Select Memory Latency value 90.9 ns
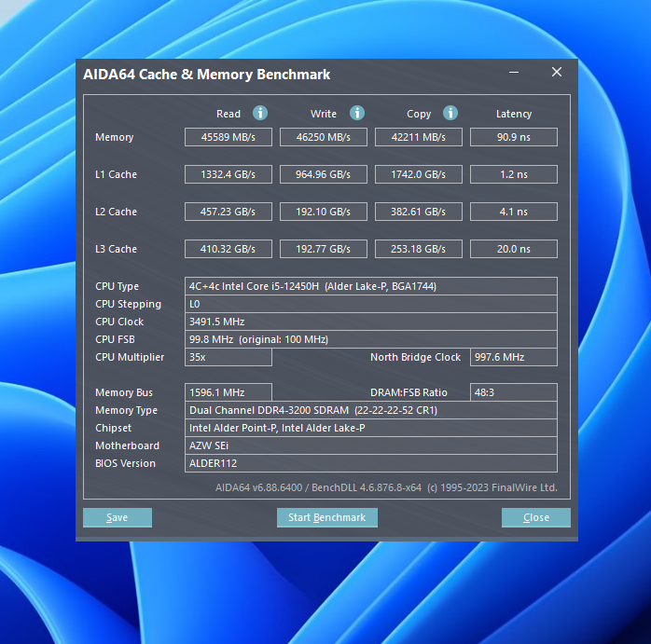Viewport: 651px width, 644px height. (x=514, y=137)
